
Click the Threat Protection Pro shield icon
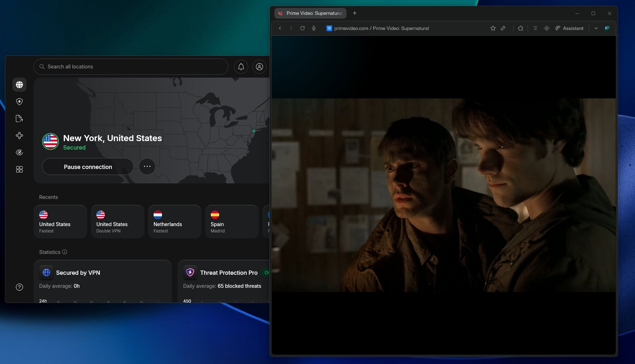tap(190, 272)
